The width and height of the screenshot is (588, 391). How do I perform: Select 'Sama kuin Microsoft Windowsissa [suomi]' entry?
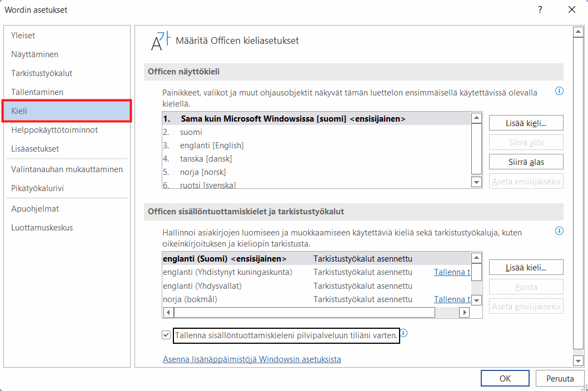(316, 119)
